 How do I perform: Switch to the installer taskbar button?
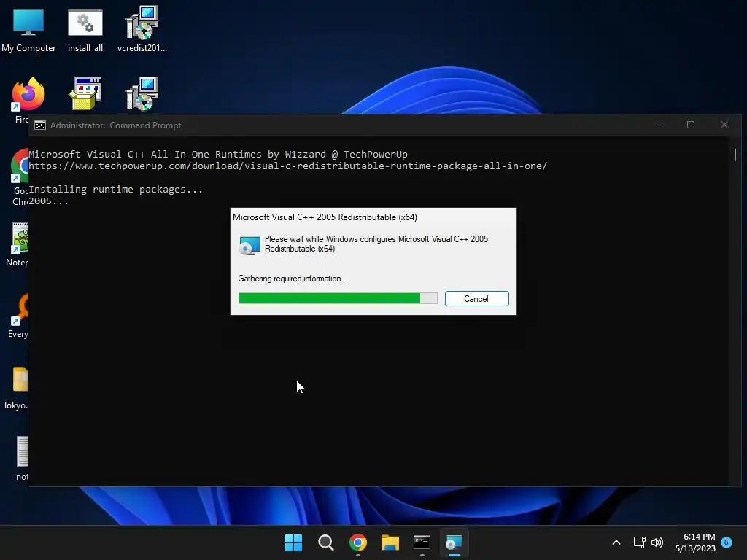point(454,542)
